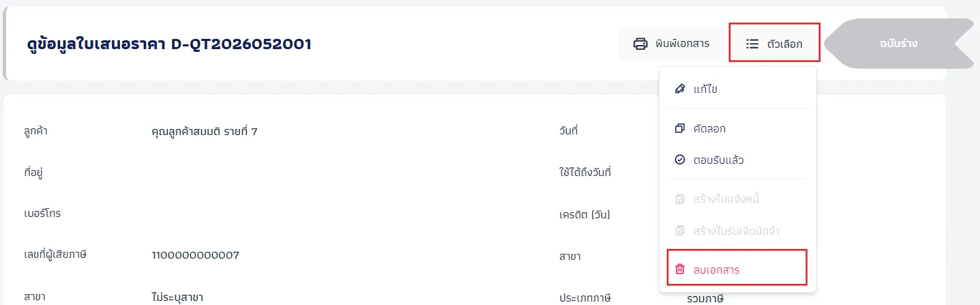Viewport: 980px width, 305px height.
Task: Click the red trash icon for ลบเอกสาร
Action: tap(679, 270)
